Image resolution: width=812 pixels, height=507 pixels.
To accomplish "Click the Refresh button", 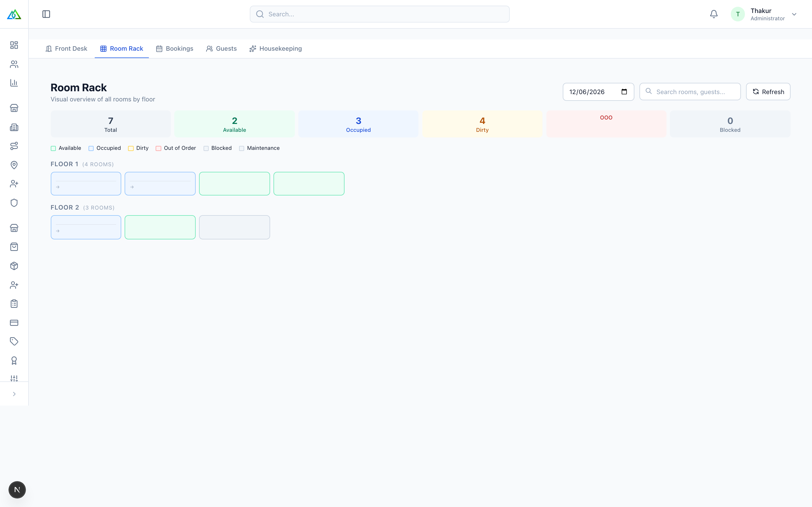I will pos(768,92).
